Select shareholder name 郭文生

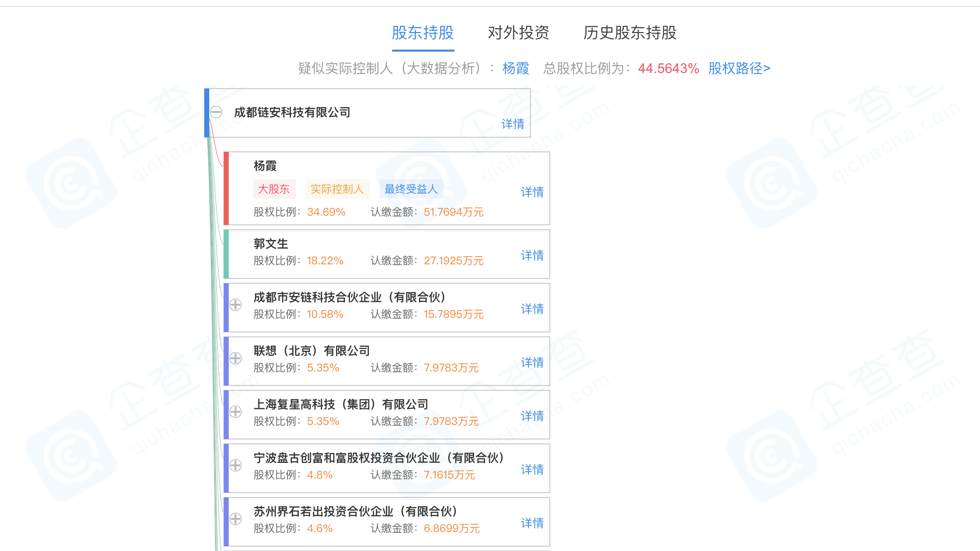coord(271,244)
